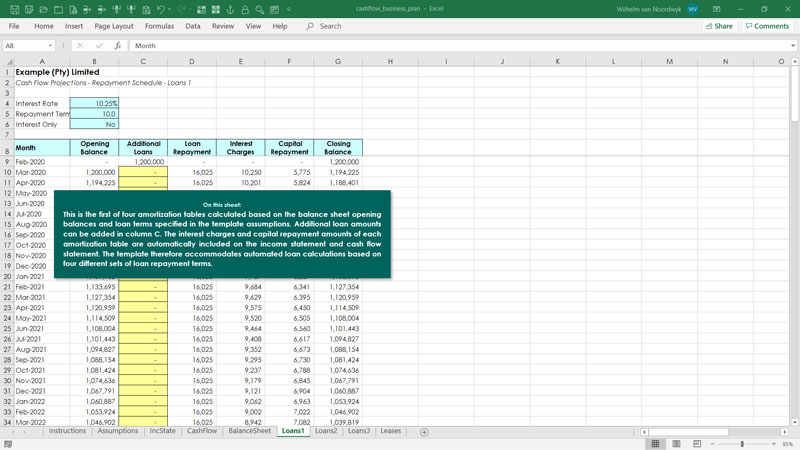Click the anchor icon in quick access toolbar
The width and height of the screenshot is (800, 450).
tap(230, 9)
